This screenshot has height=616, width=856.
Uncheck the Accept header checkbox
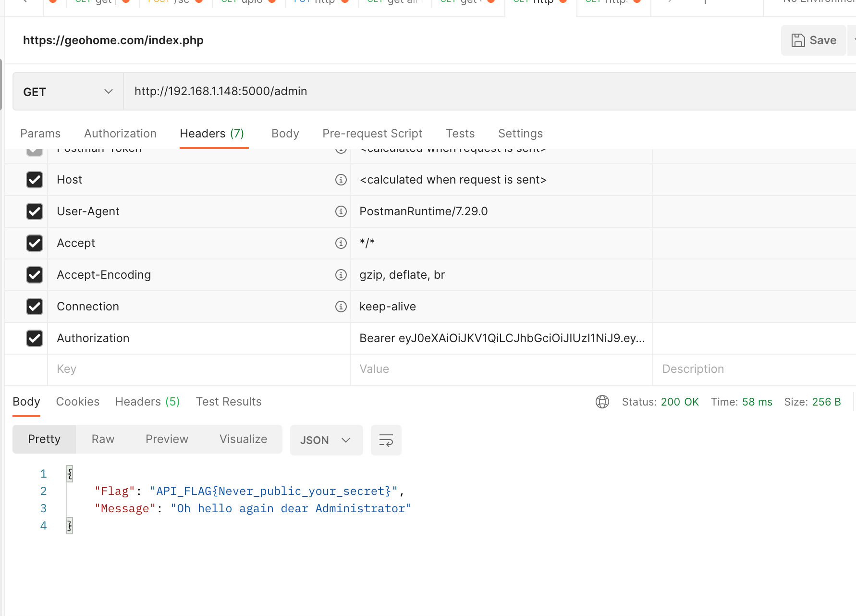34,243
